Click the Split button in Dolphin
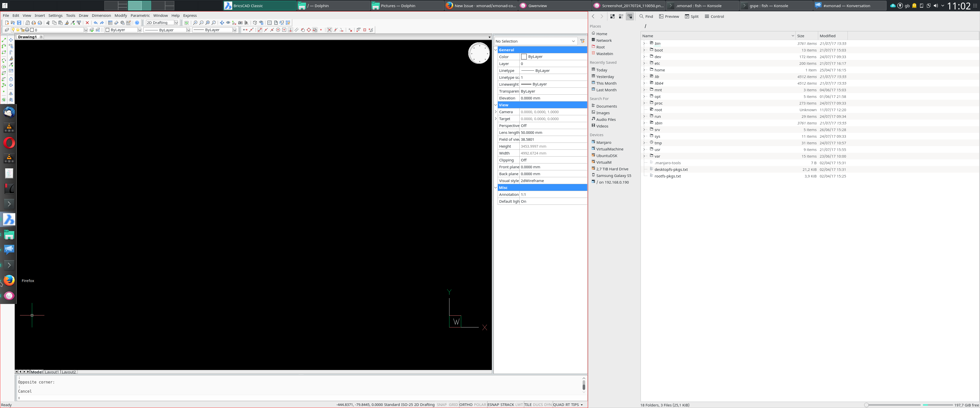The width and height of the screenshot is (980, 408). [692, 16]
